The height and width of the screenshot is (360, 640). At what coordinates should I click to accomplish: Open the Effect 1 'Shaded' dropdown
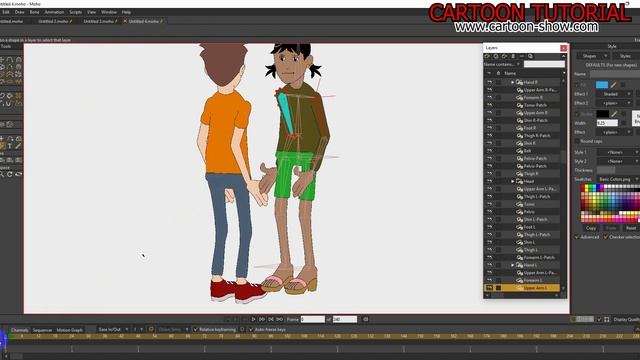pyautogui.click(x=614, y=94)
